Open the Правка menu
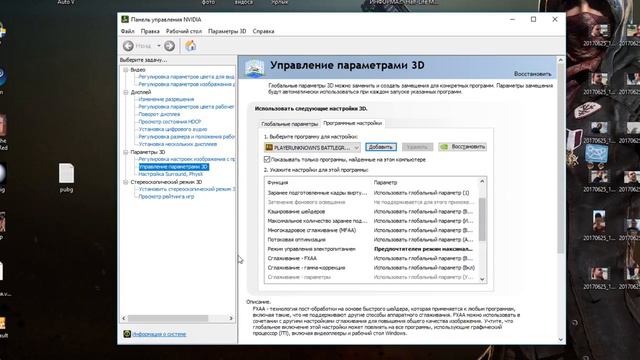Image resolution: width=640 pixels, height=360 pixels. coord(150,31)
